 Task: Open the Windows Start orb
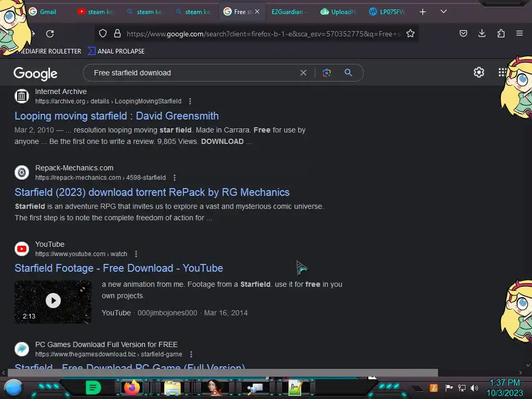(x=14, y=388)
